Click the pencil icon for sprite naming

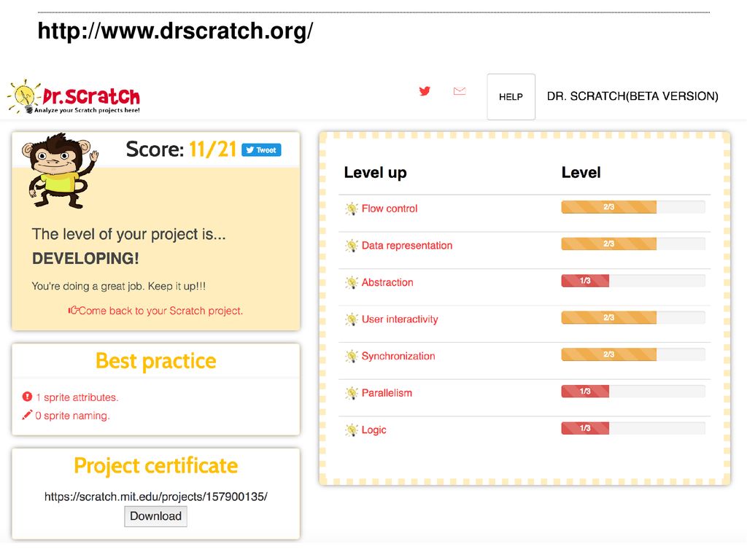(27, 415)
